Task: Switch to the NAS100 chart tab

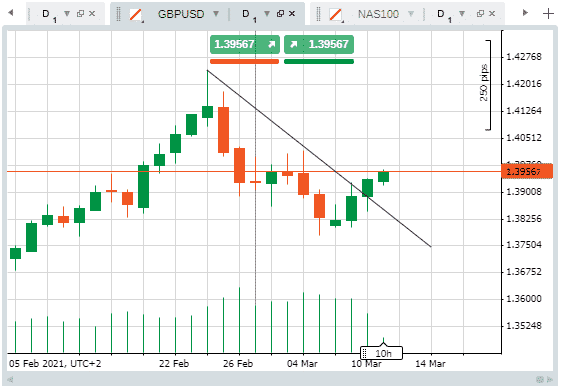Action: click(378, 14)
